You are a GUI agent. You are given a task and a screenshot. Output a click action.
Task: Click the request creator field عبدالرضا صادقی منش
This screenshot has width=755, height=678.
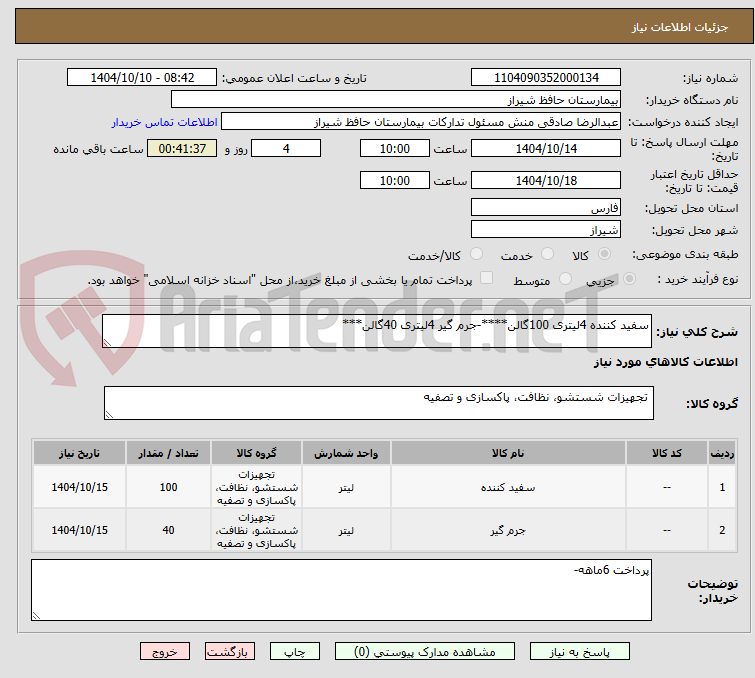[x=421, y=122]
